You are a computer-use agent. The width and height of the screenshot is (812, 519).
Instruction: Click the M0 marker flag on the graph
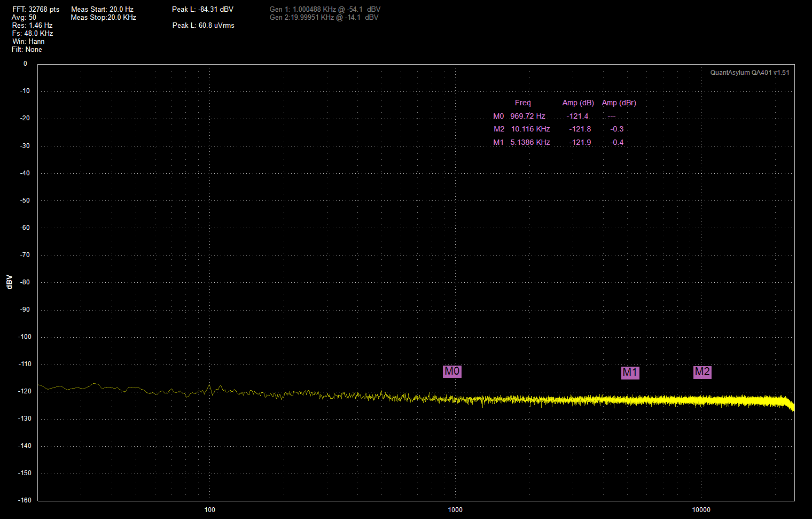point(452,371)
